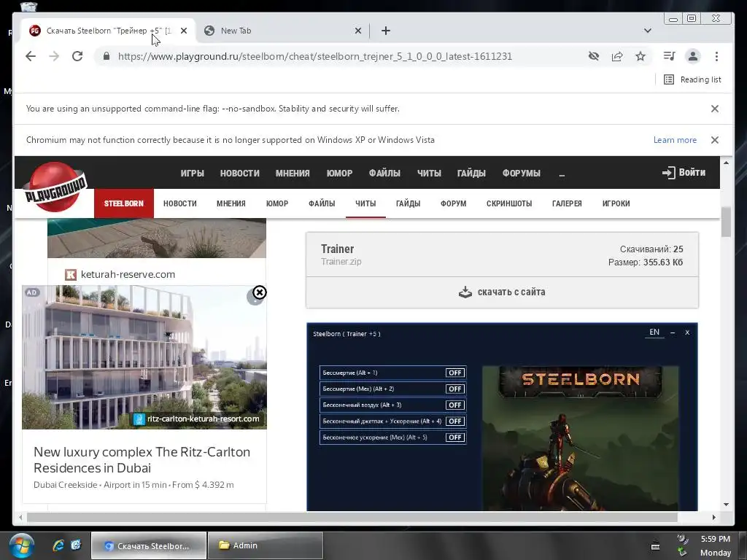This screenshot has width=747, height=560.
Task: Click the Войти login button
Action: point(684,172)
